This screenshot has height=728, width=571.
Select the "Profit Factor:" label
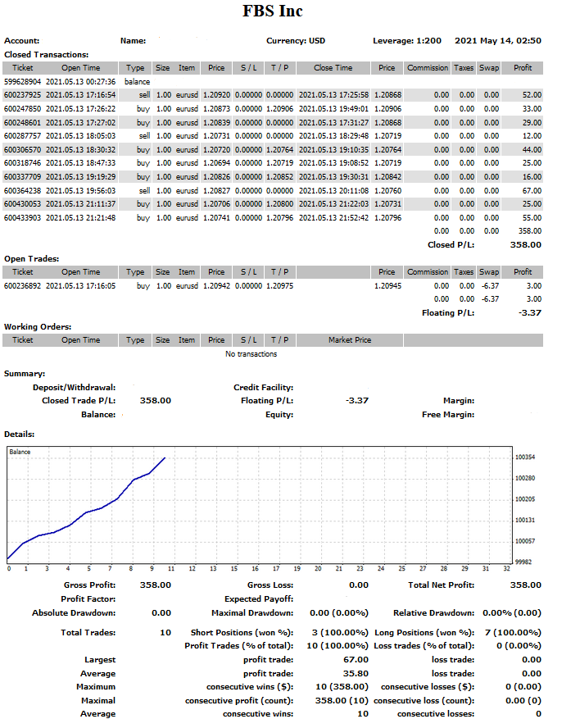click(88, 599)
